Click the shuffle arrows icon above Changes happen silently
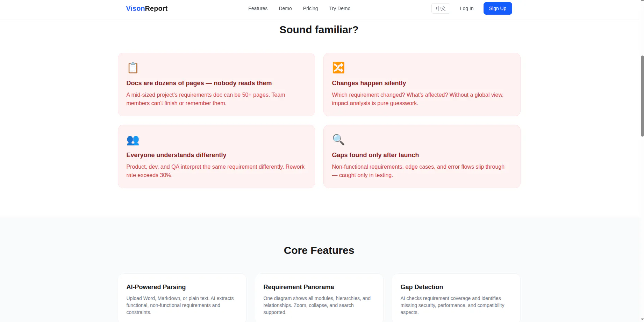 (338, 68)
